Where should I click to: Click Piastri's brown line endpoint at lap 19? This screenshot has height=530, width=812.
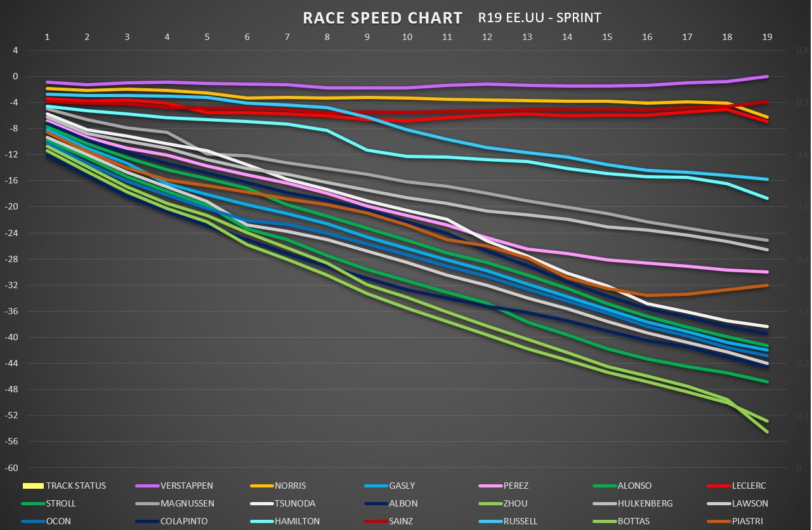pos(767,285)
